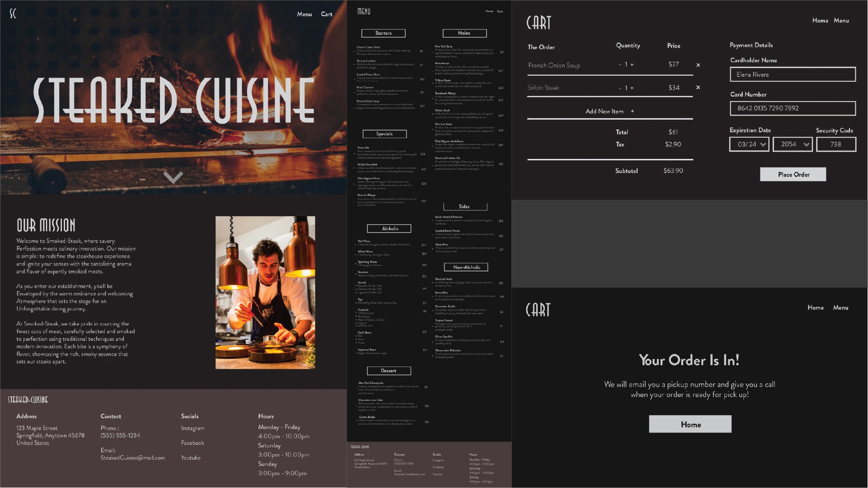Image resolution: width=868 pixels, height=488 pixels.
Task: Open Cart from the homepage navigation
Action: point(326,14)
